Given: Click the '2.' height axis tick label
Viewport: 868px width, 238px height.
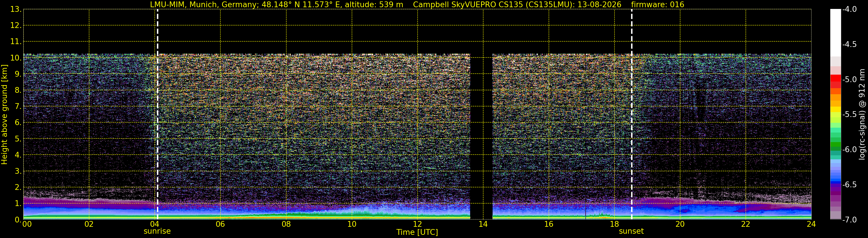Looking at the screenshot, I should pos(18,188).
